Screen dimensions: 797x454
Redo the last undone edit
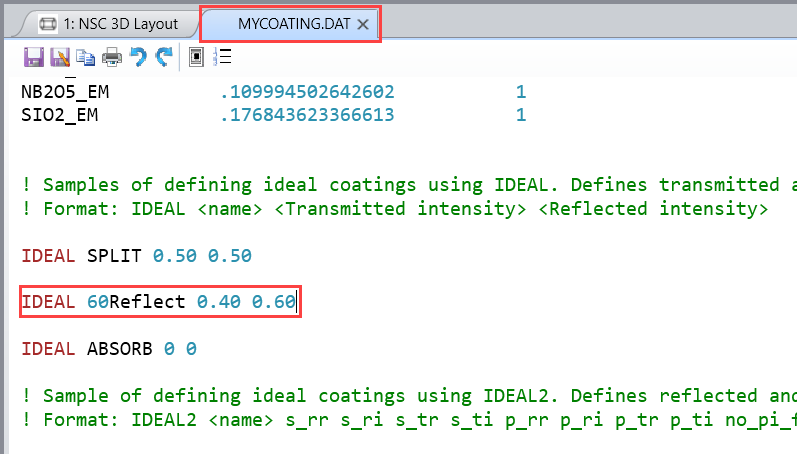tap(164, 57)
